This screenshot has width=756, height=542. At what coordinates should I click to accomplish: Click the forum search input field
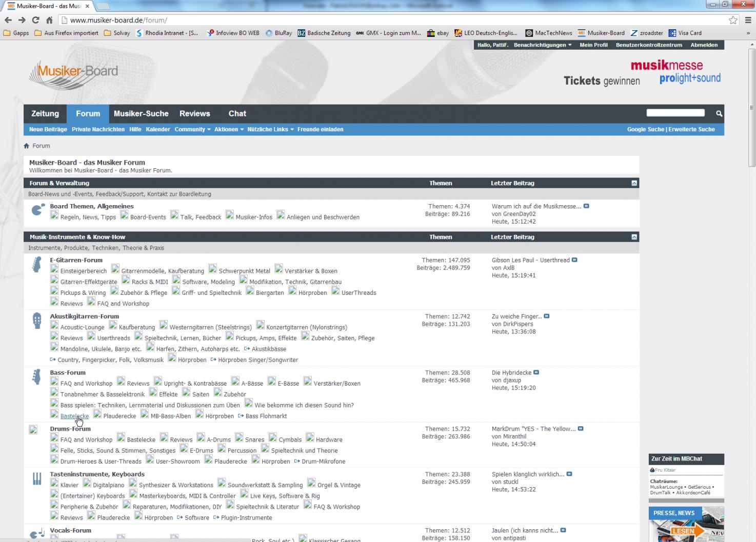pos(675,113)
